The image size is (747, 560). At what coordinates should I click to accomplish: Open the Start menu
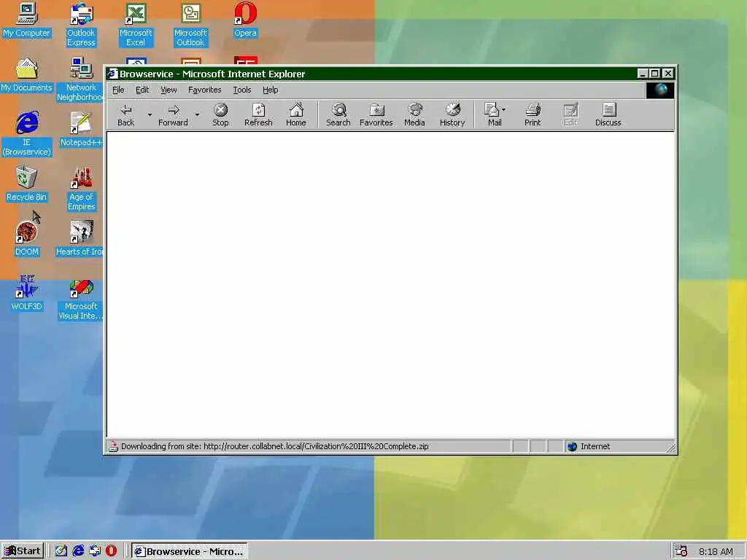click(23, 551)
